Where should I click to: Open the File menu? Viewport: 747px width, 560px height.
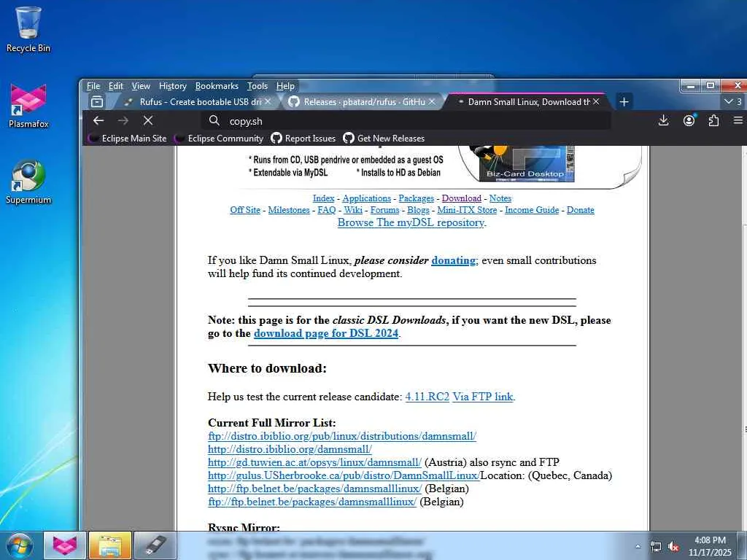pyautogui.click(x=93, y=86)
